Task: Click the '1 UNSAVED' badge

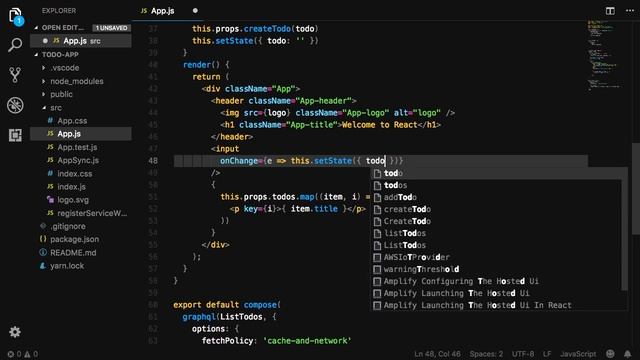Action: coord(111,28)
